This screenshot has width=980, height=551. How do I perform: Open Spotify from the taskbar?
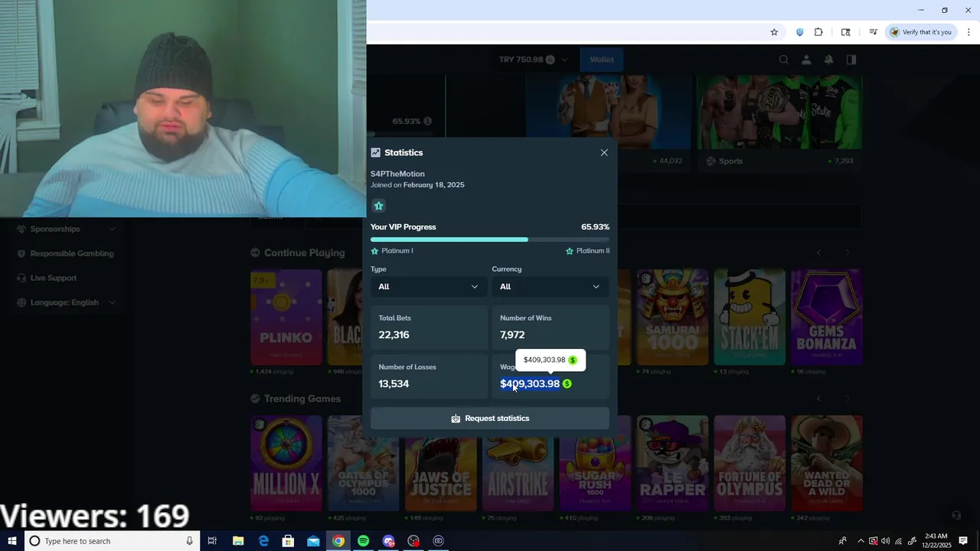coord(363,541)
